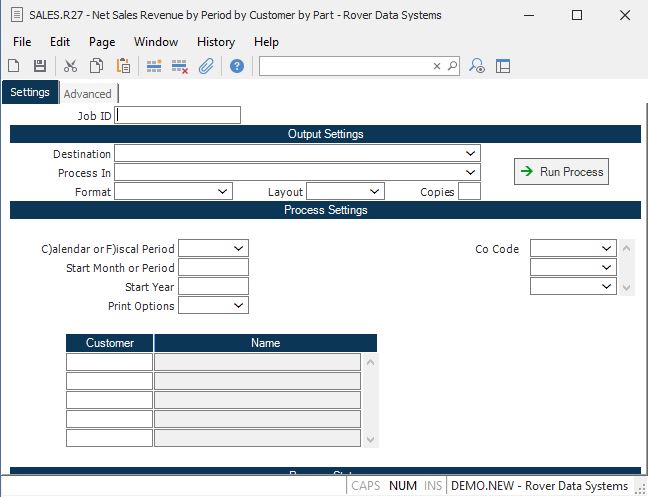Click the first Customer table cell
648x497 pixels.
[x=110, y=362]
